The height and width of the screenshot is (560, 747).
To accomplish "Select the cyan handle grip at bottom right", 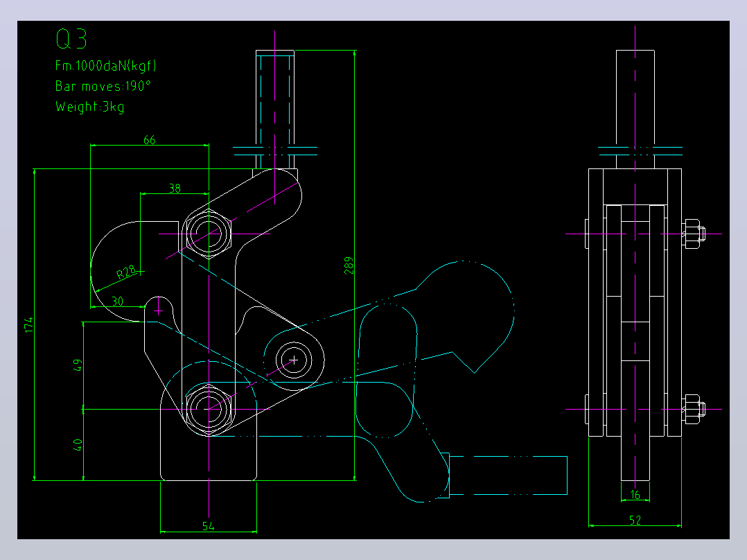I will pos(509,475).
